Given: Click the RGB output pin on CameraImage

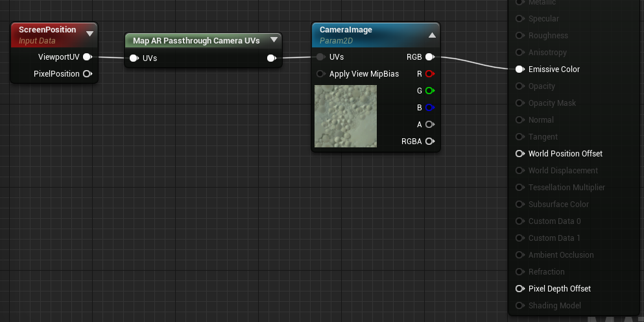Looking at the screenshot, I should pos(429,56).
